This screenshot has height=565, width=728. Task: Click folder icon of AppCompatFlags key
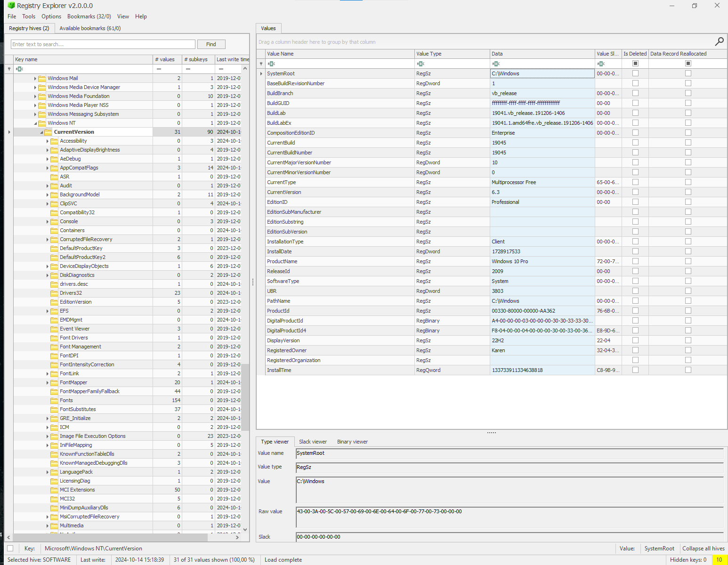(x=54, y=168)
